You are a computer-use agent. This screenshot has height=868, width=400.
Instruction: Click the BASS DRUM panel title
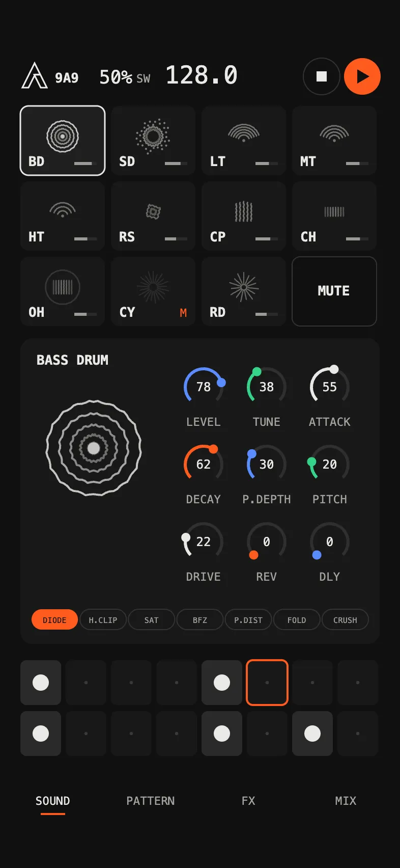click(x=72, y=360)
